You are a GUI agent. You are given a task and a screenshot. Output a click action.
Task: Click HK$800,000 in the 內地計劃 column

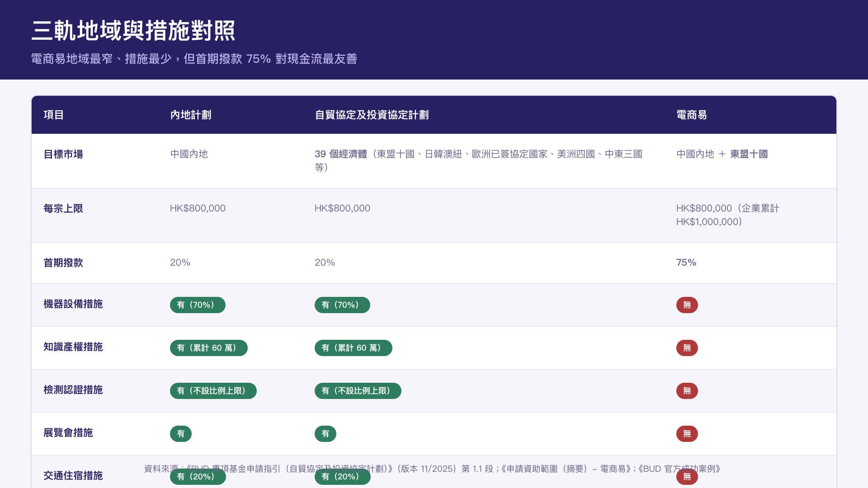coord(198,208)
